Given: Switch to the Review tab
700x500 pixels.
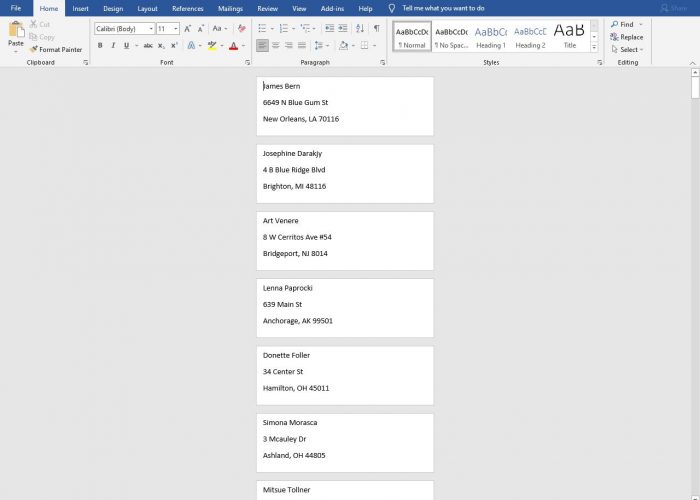Looking at the screenshot, I should pos(267,8).
